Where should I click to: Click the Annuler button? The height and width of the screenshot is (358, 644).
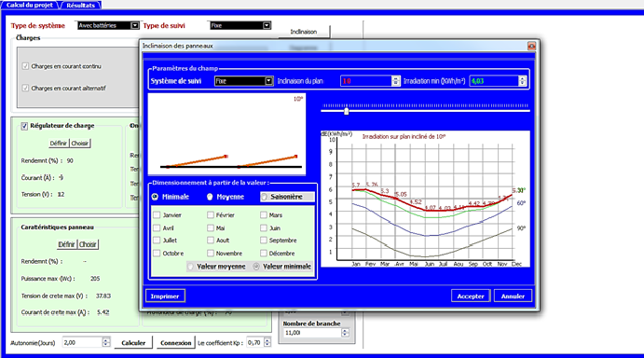click(513, 296)
